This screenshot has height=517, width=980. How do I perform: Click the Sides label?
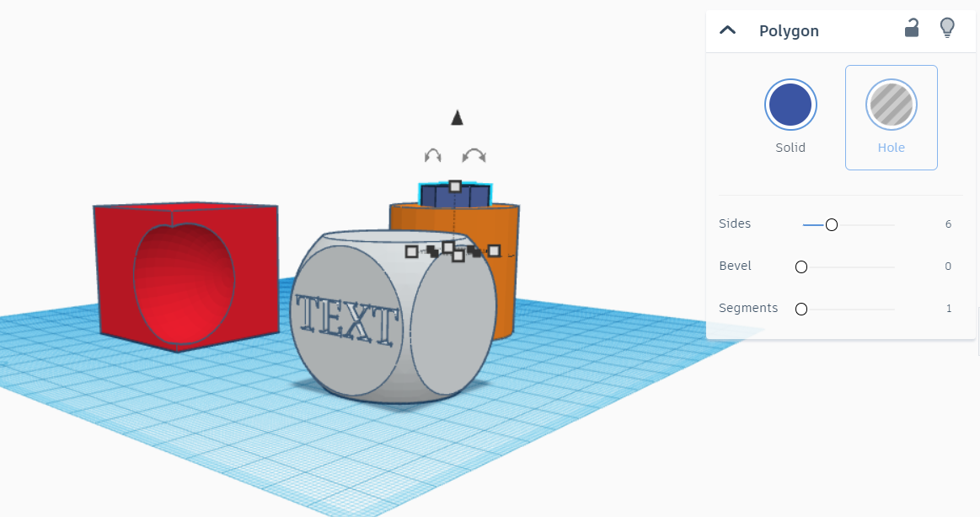[735, 223]
